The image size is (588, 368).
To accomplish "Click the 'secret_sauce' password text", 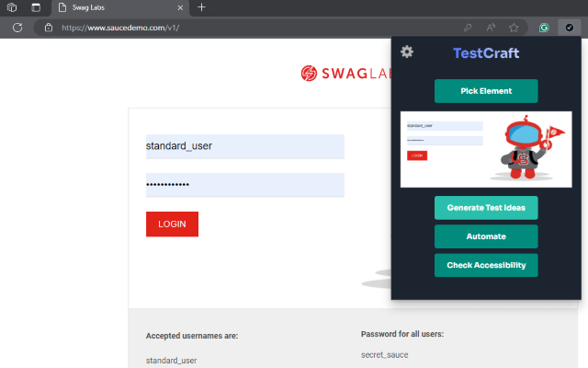I will click(384, 355).
